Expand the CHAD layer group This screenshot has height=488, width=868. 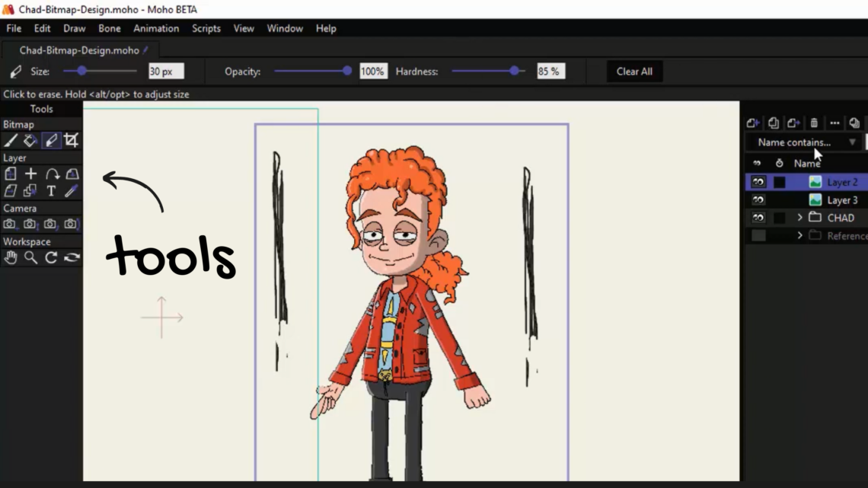tap(801, 217)
